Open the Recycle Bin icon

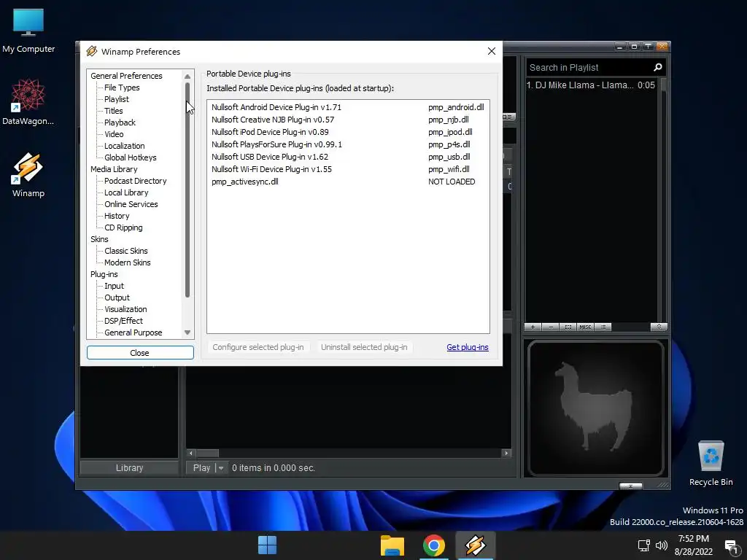711,463
